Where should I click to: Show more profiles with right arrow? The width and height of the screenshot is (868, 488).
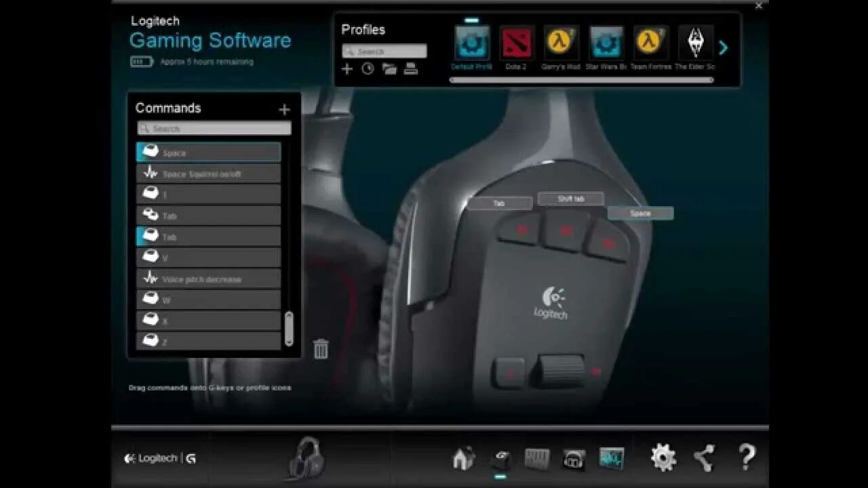(x=723, y=47)
